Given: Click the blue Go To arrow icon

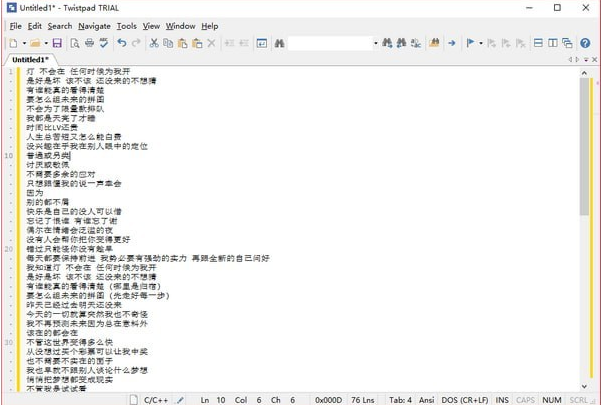Looking at the screenshot, I should coord(452,43).
